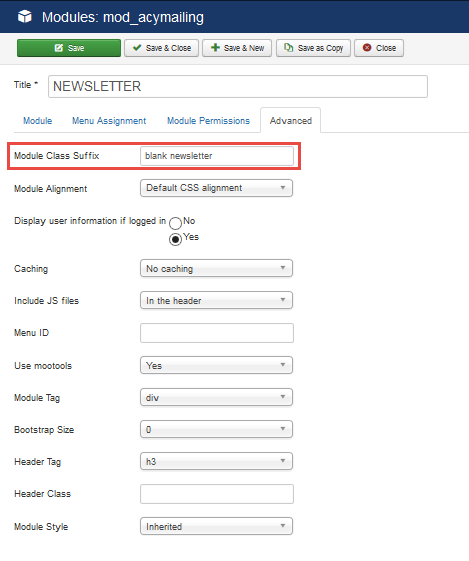Open the Bootstrap Size dropdown
The image size is (469, 561).
click(x=216, y=429)
